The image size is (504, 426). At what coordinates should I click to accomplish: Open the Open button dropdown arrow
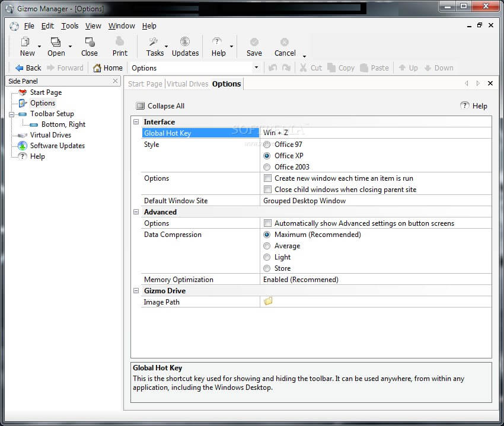70,46
